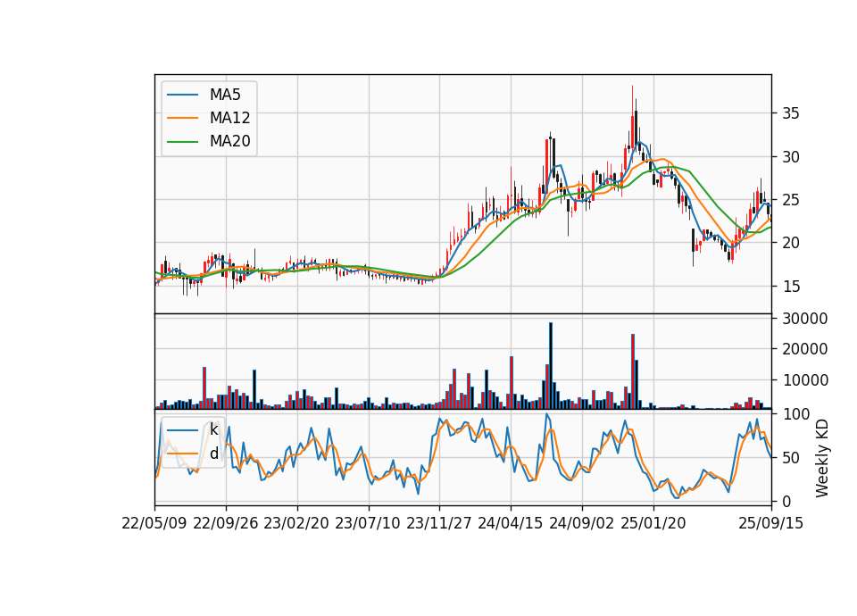Select the 23/02/20 date tick label
This screenshot has height=616, width=857.
pyautogui.click(x=296, y=523)
